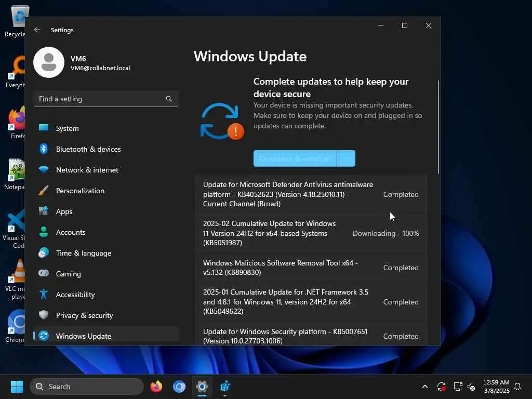The height and width of the screenshot is (399, 532).
Task: Click the Gaming controller icon
Action: [x=44, y=273]
